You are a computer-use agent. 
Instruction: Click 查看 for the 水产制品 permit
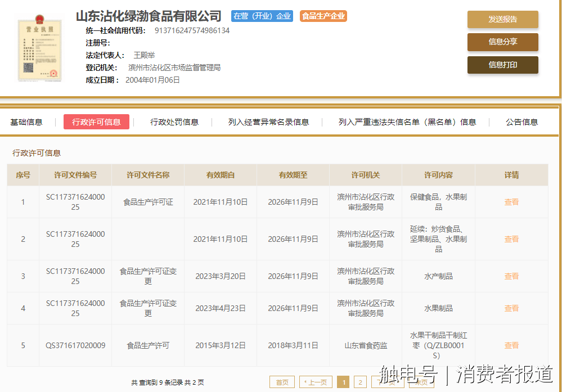[x=511, y=276]
